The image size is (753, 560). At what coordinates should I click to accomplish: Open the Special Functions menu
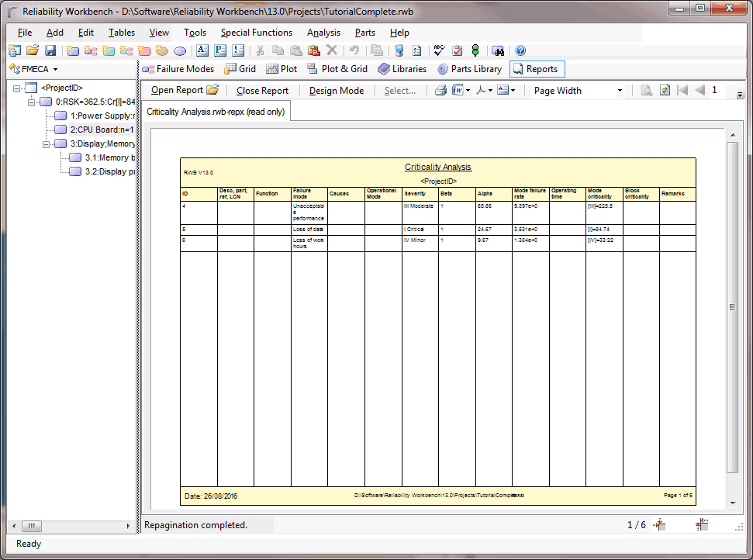click(x=256, y=33)
